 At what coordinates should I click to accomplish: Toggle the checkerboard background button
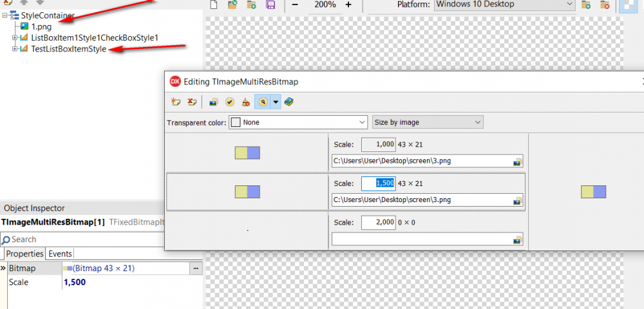[x=628, y=6]
